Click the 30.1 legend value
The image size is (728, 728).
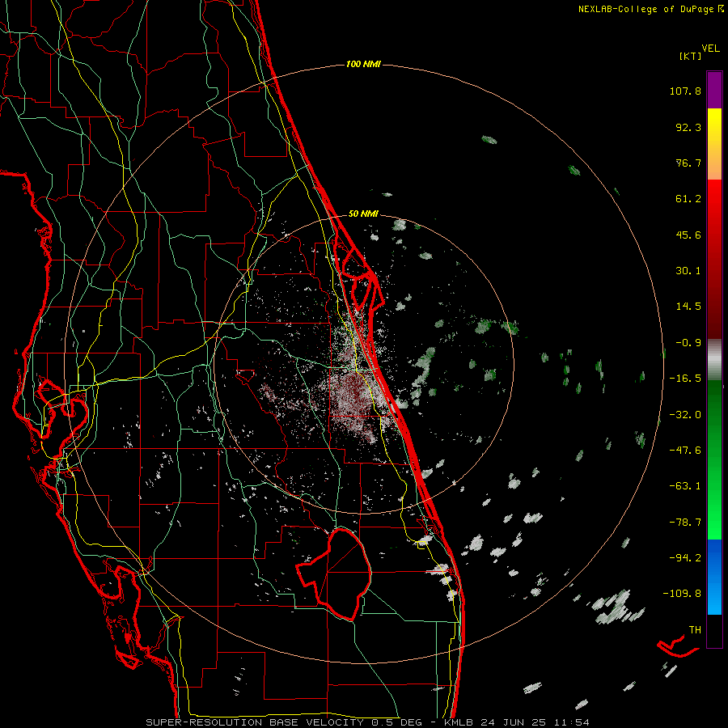pyautogui.click(x=688, y=271)
